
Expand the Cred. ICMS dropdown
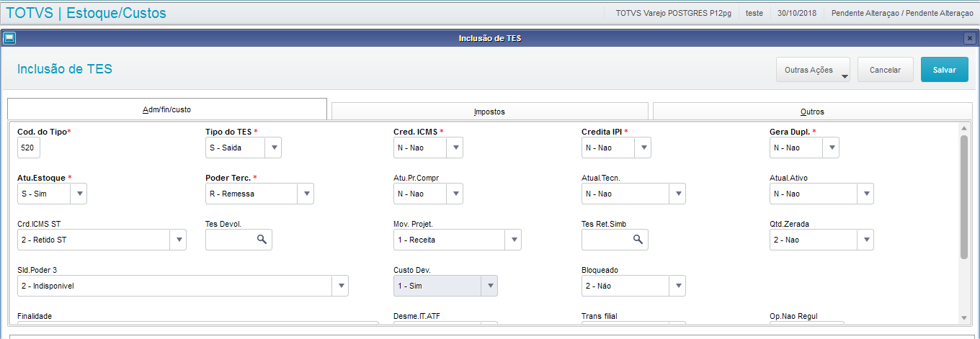click(455, 148)
